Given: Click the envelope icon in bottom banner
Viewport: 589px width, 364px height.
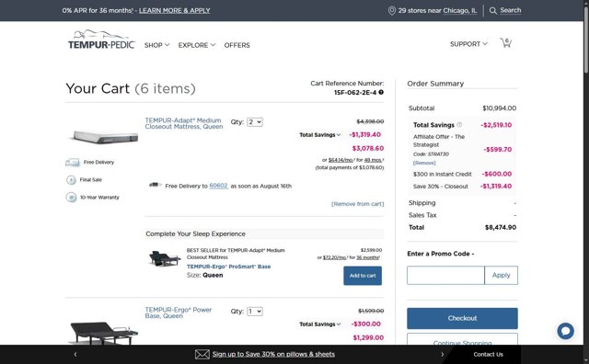Looking at the screenshot, I should tap(202, 354).
